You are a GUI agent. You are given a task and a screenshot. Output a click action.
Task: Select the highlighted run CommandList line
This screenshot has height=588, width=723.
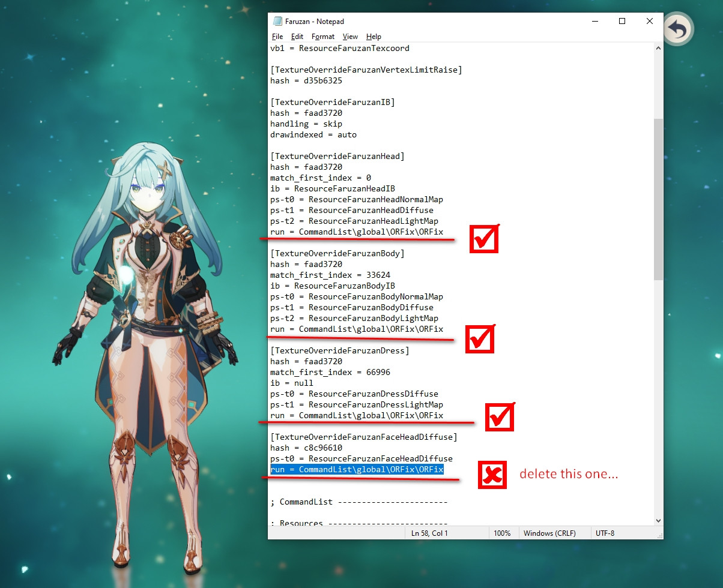click(357, 469)
